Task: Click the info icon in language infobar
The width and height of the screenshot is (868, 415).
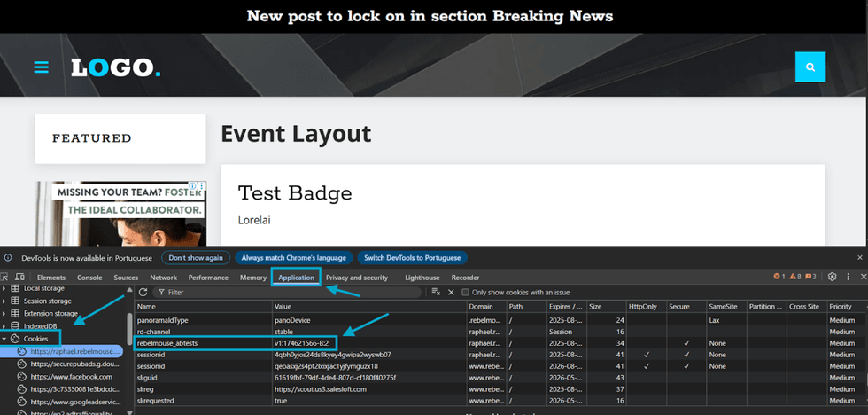Action: (8, 258)
